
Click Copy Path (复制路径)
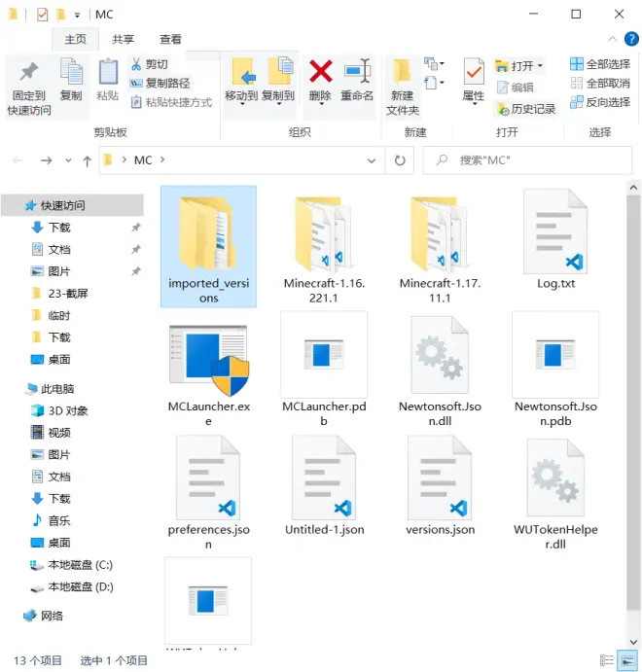click(x=160, y=83)
